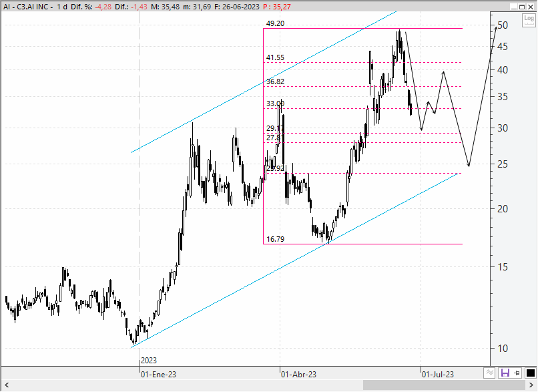The image size is (538, 392).
Task: Close the chart window
Action: [531, 7]
